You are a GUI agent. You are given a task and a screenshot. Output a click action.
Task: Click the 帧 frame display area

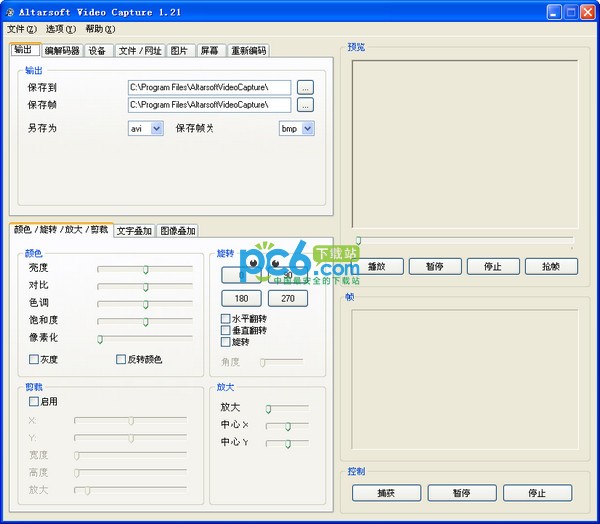[x=465, y=380]
